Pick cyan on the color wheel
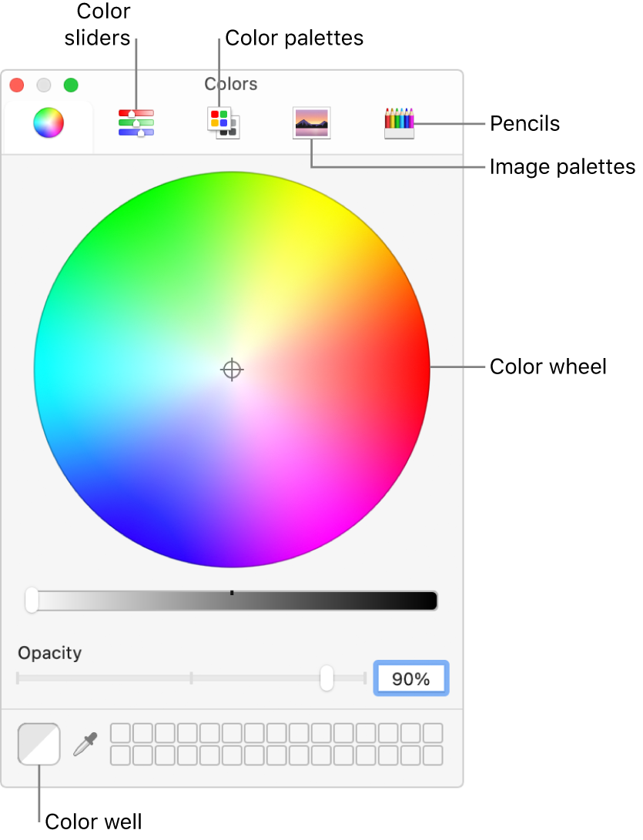The height and width of the screenshot is (840, 643). (46, 370)
